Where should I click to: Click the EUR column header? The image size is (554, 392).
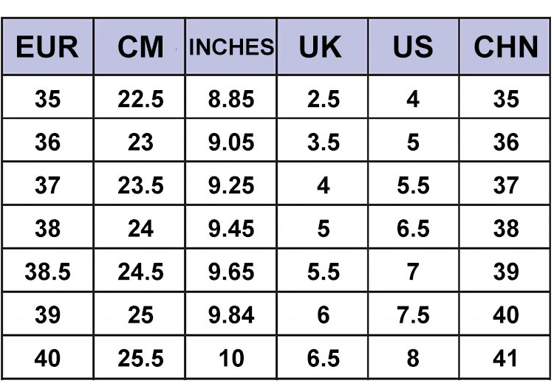click(x=47, y=47)
